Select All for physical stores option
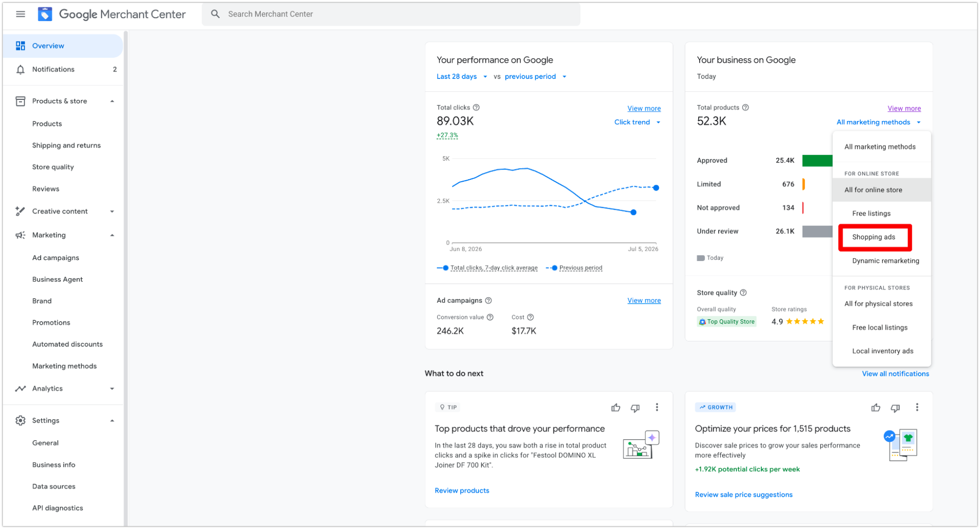This screenshot has width=980, height=529. tap(881, 304)
